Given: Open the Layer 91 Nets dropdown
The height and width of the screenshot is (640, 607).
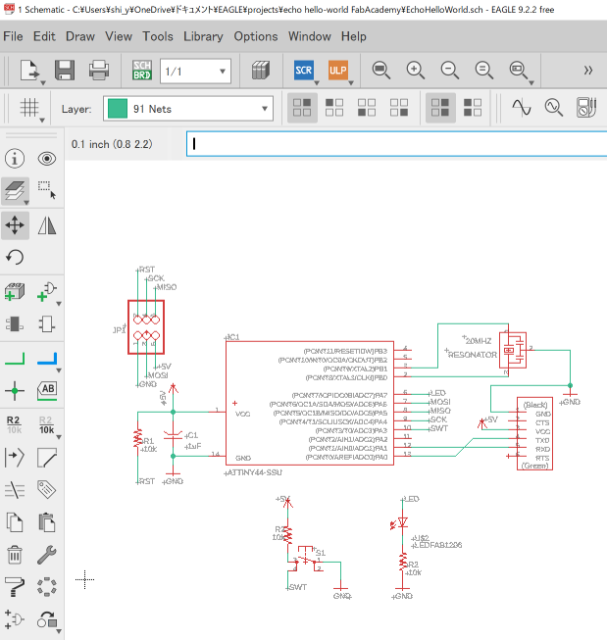Looking at the screenshot, I should coord(188,109).
